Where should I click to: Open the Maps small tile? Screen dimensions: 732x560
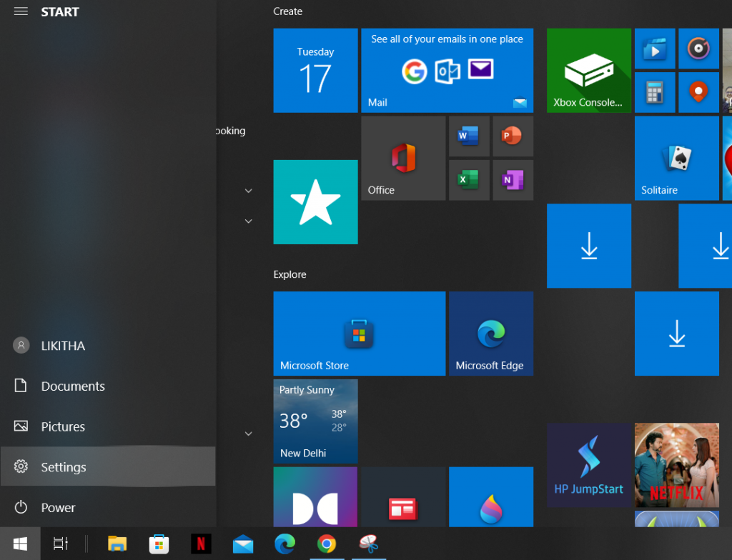pyautogui.click(x=698, y=92)
